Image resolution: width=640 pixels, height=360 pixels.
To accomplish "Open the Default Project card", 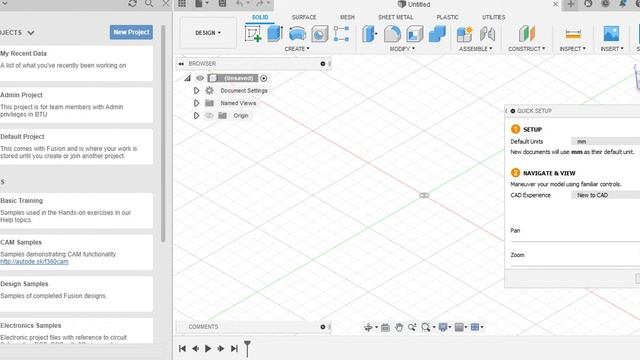I will click(x=76, y=147).
